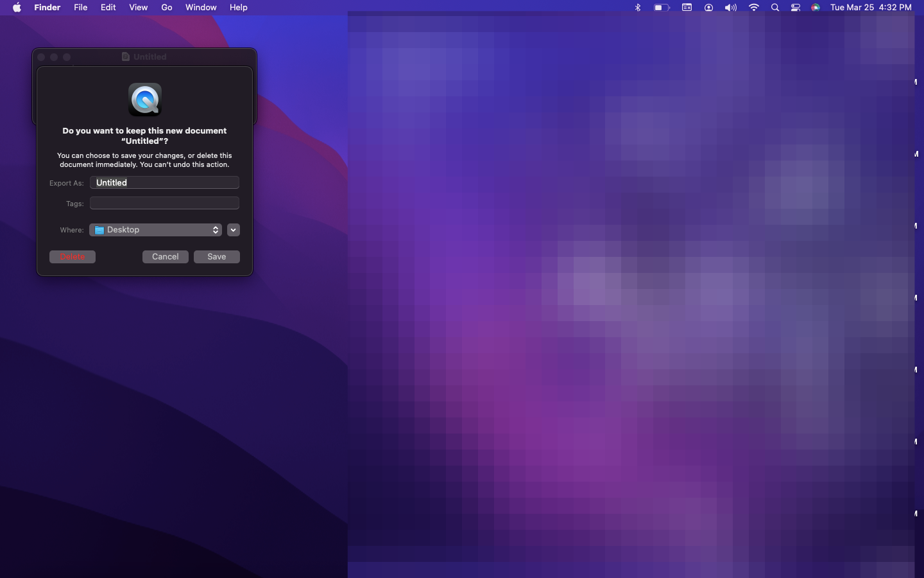This screenshot has height=578, width=924.
Task: Click the Untitled window title text
Action: click(150, 57)
